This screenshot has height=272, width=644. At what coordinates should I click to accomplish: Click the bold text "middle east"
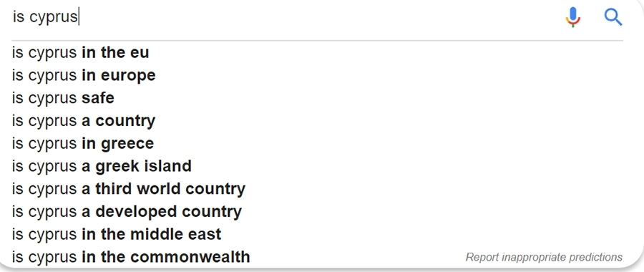click(176, 234)
